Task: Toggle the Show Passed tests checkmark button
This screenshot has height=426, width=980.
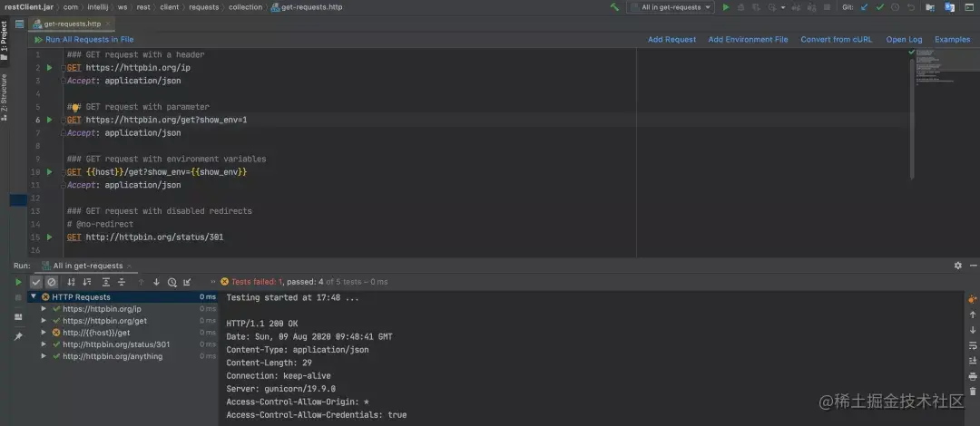Action: 36,282
